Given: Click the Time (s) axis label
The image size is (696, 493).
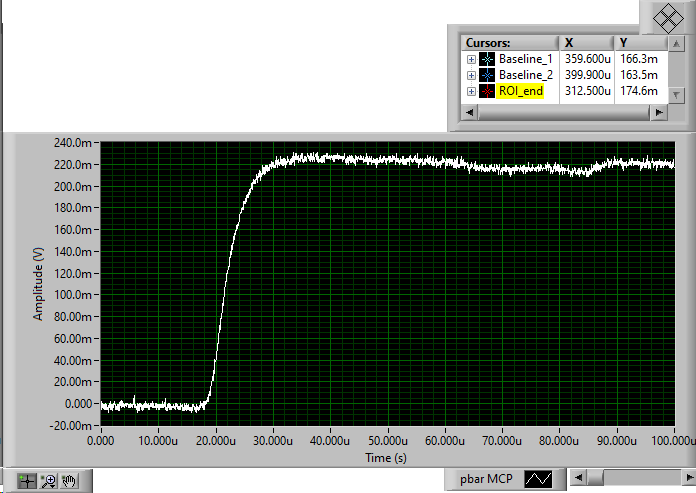Looking at the screenshot, I should 386,458.
